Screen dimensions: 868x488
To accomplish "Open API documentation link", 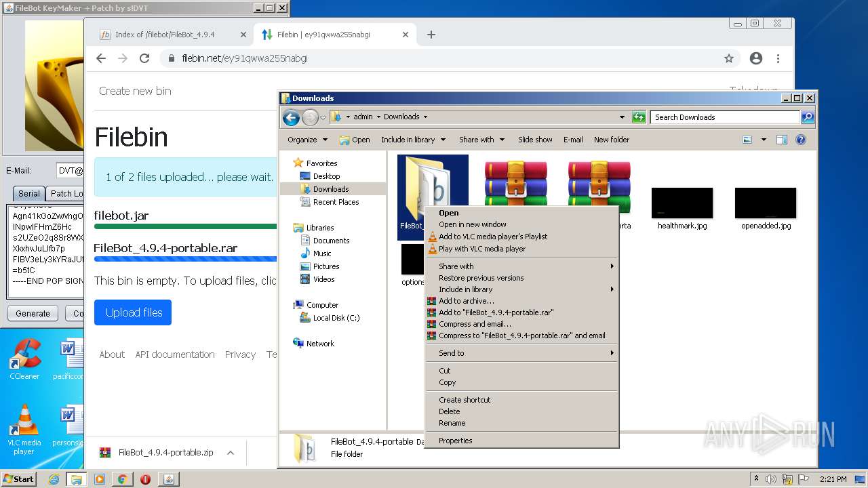I will pos(175,354).
